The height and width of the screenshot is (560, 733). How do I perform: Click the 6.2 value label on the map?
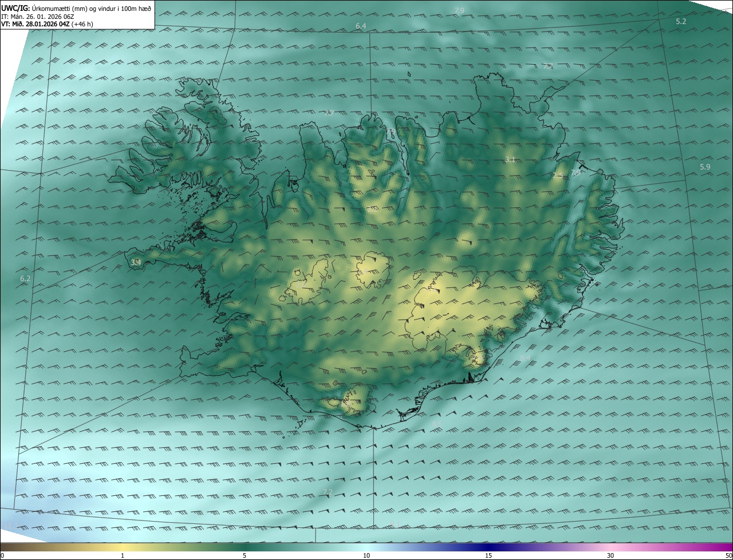tap(25, 278)
